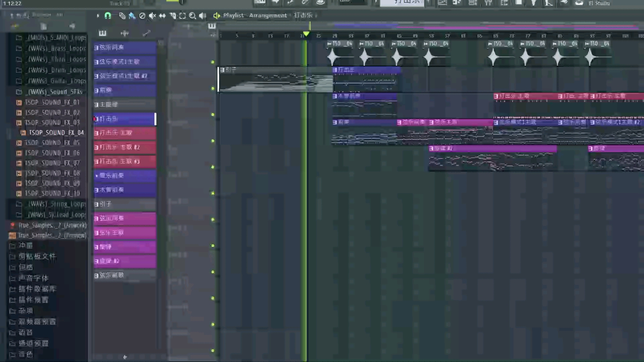Image resolution: width=644 pixels, height=362 pixels.
Task: Select the dashed-rectangle Select tool
Action: click(x=182, y=15)
